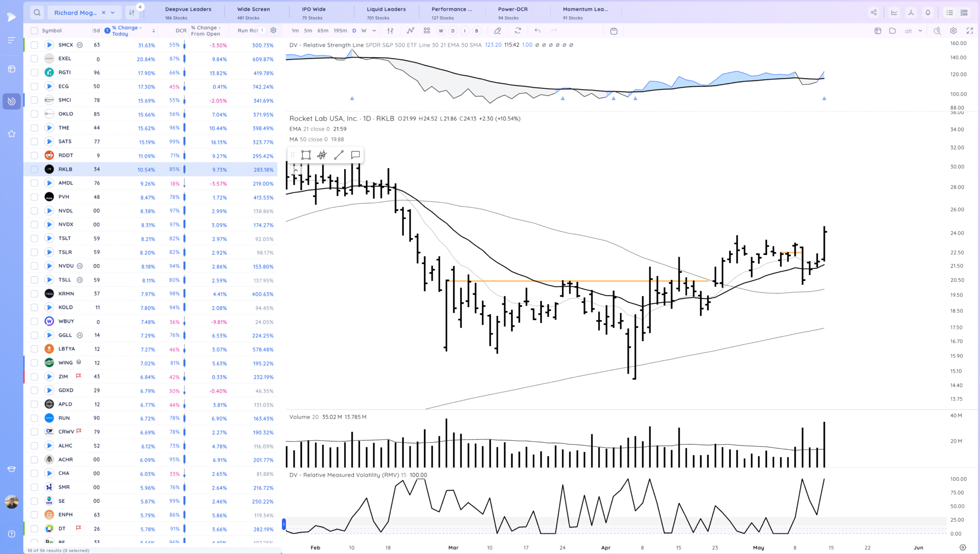
Task: Expand more timeframe options chevron
Action: coord(374,31)
